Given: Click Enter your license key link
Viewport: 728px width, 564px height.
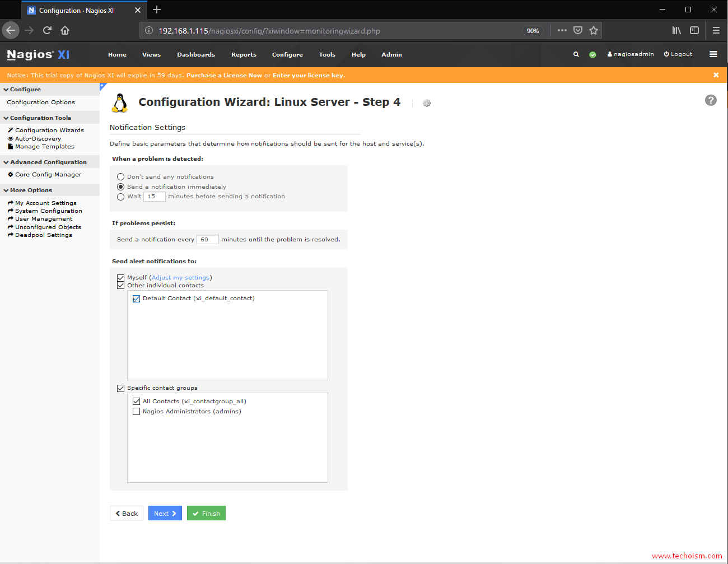Looking at the screenshot, I should point(307,76).
